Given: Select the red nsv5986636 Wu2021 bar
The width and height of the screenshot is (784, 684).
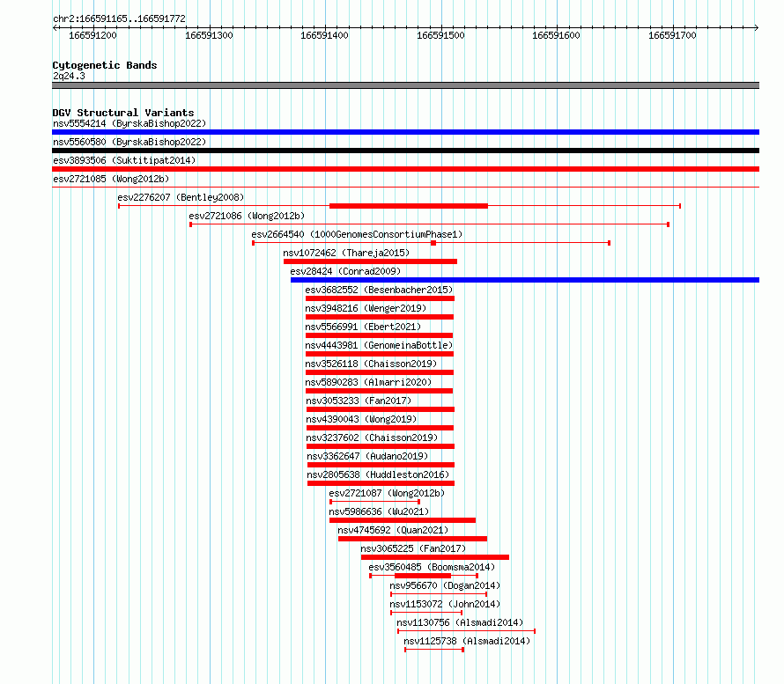Looking at the screenshot, I should (x=403, y=520).
